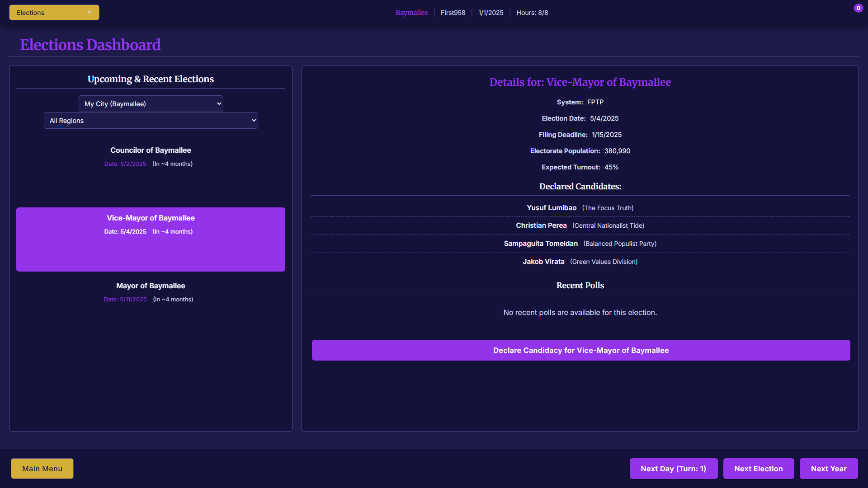Advance with Next Day (Turn: 1)
The width and height of the screenshot is (868, 488).
(x=673, y=469)
